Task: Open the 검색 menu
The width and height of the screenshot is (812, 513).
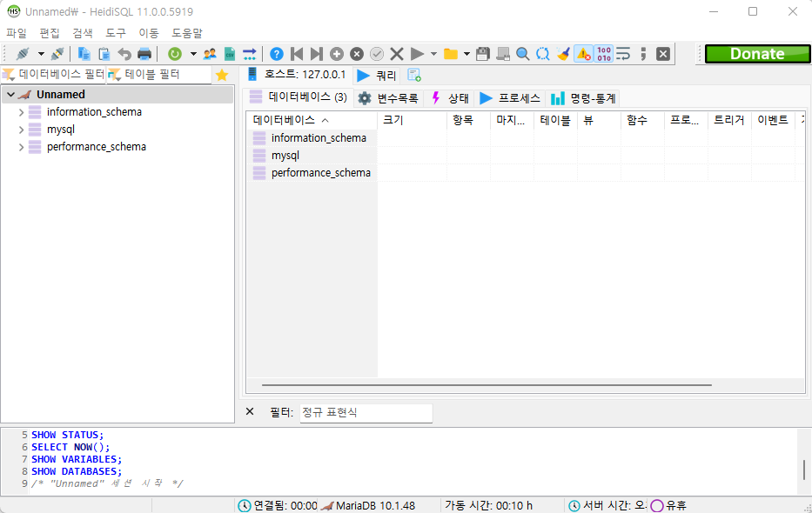Action: (x=83, y=33)
